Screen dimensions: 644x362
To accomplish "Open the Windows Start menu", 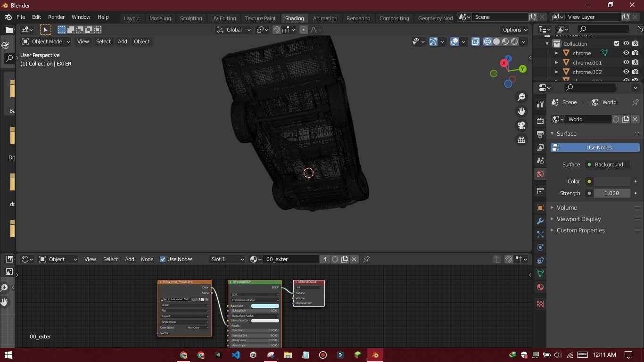I will [x=8, y=355].
